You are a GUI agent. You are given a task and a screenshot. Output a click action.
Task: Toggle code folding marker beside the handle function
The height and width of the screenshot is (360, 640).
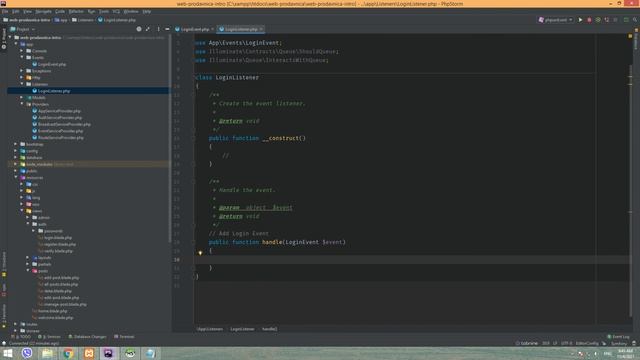point(194,242)
